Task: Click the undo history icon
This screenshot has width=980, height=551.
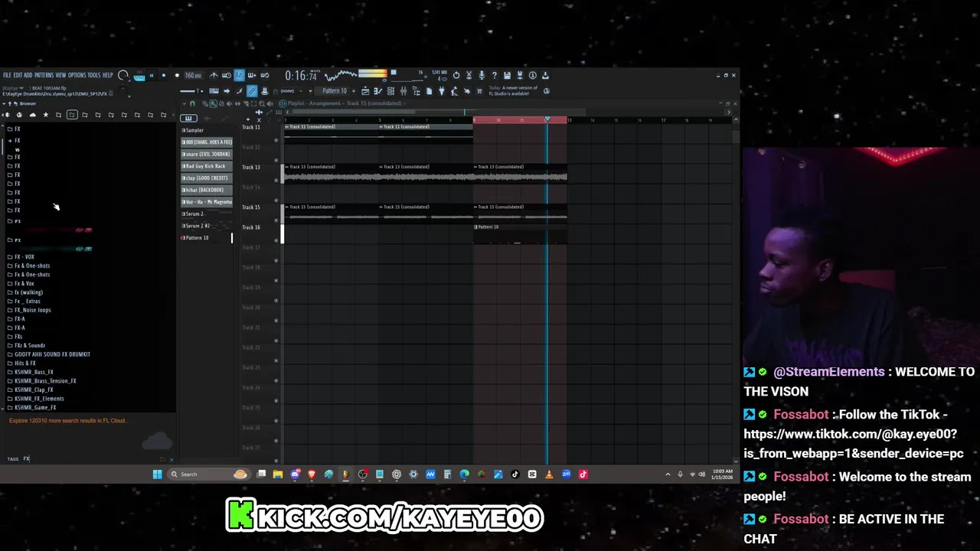Action: (456, 75)
